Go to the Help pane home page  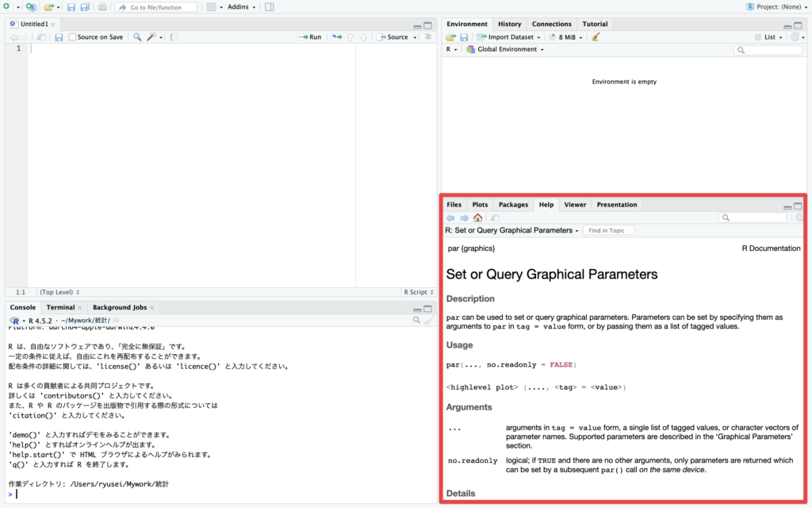coord(477,217)
